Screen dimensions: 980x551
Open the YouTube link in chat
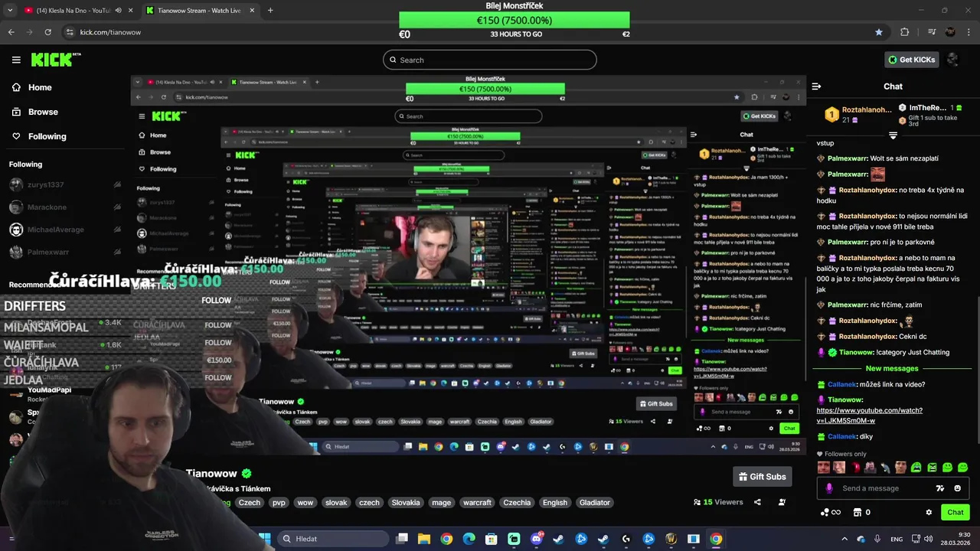[x=869, y=416]
